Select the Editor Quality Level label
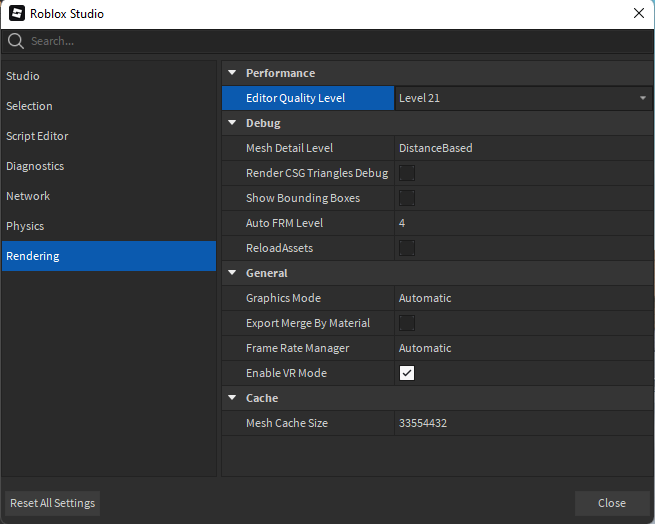 click(295, 98)
